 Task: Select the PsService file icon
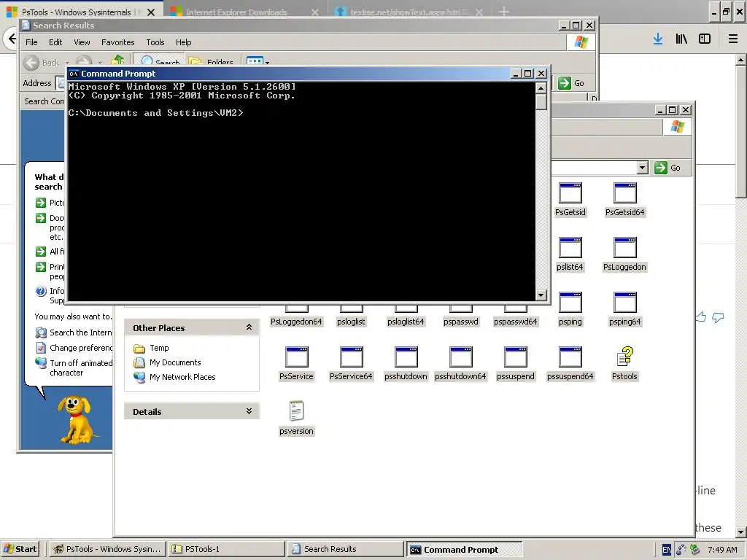(x=296, y=357)
